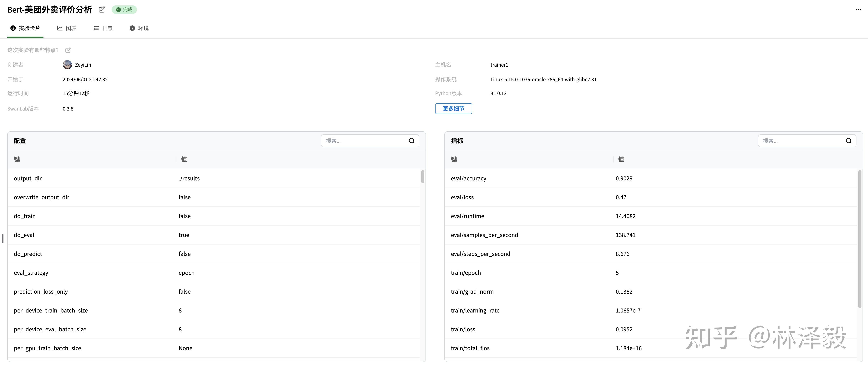Select the output_dir config row
The height and width of the screenshot is (372, 868).
pyautogui.click(x=214, y=178)
